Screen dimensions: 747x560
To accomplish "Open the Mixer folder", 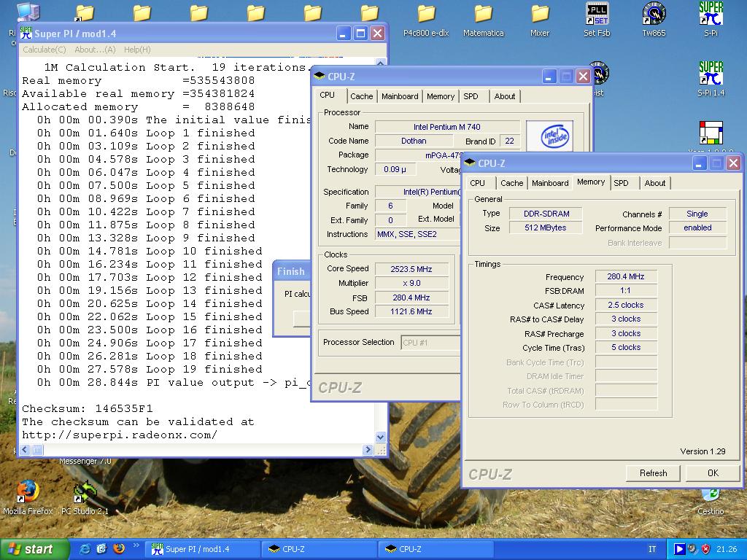I will [x=539, y=20].
